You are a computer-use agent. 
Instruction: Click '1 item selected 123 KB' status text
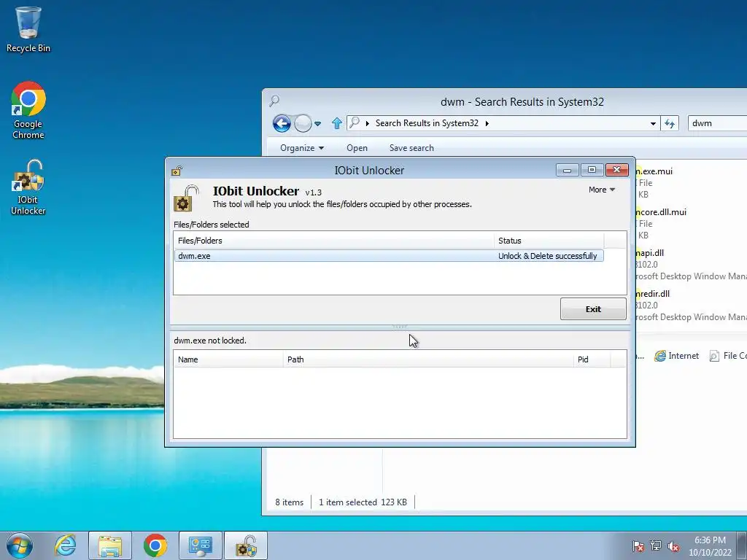coord(363,502)
